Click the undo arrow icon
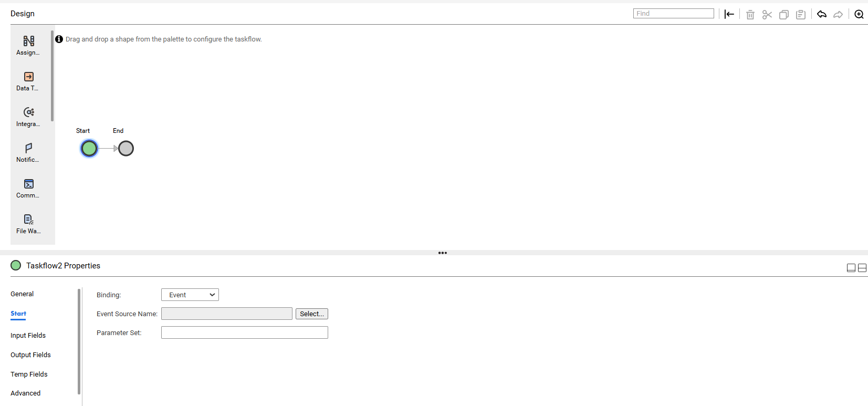This screenshot has width=868, height=406. 822,14
